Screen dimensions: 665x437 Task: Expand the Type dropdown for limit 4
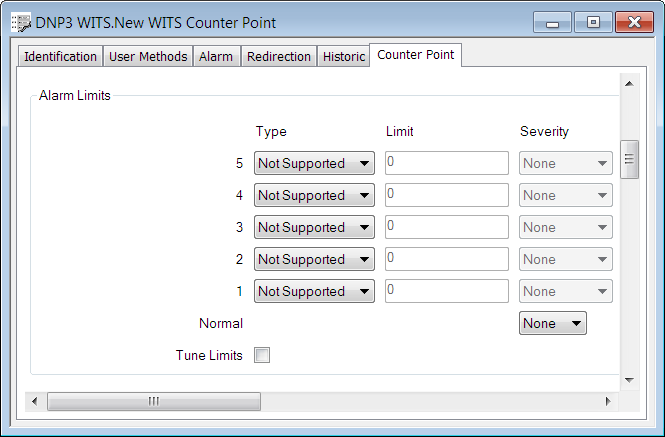pos(314,196)
